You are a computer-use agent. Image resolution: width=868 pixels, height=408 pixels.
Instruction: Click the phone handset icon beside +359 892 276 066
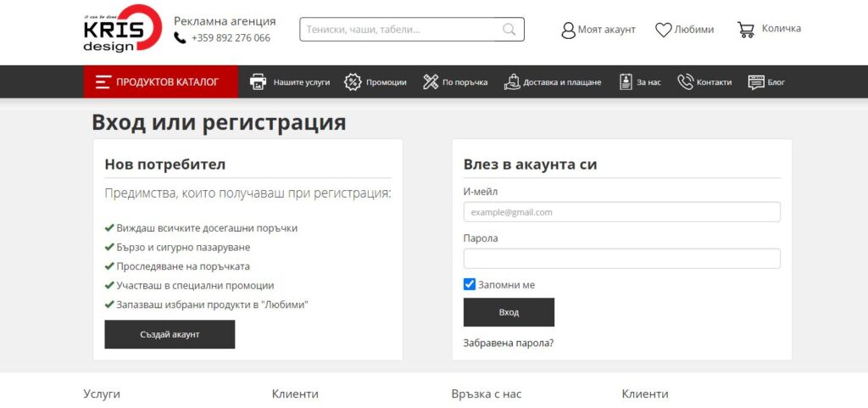(x=180, y=37)
